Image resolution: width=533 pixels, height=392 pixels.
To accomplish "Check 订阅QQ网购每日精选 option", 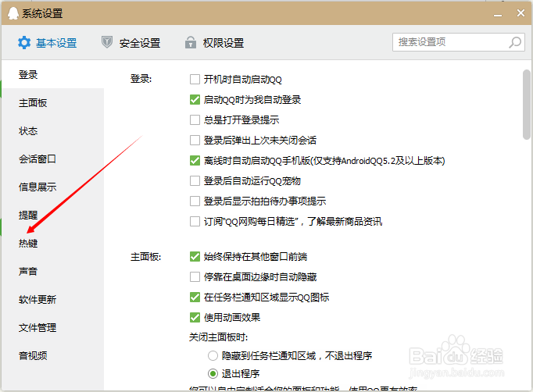I will tap(195, 222).
